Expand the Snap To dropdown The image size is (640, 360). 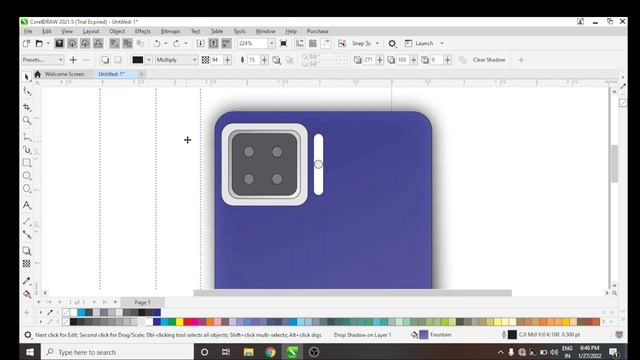[377, 43]
